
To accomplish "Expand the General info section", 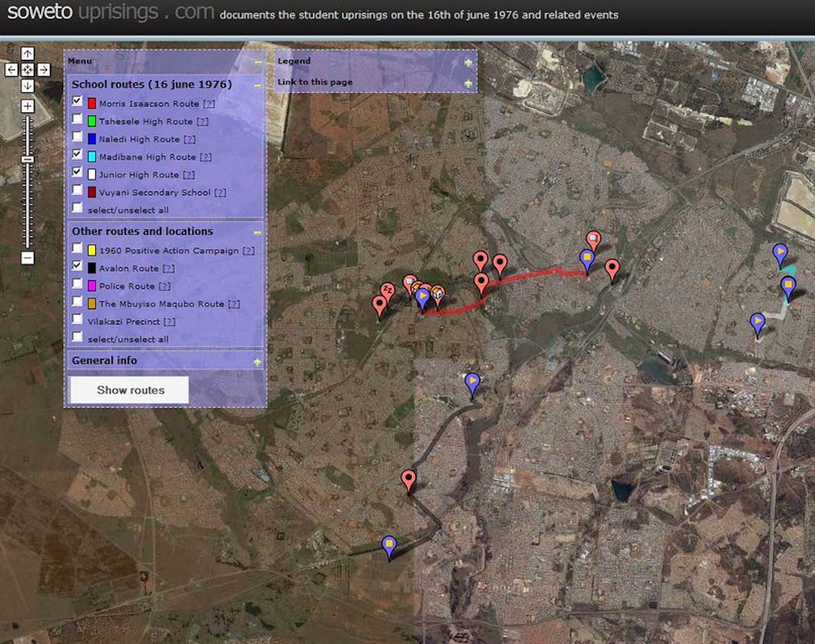I will pos(257,362).
